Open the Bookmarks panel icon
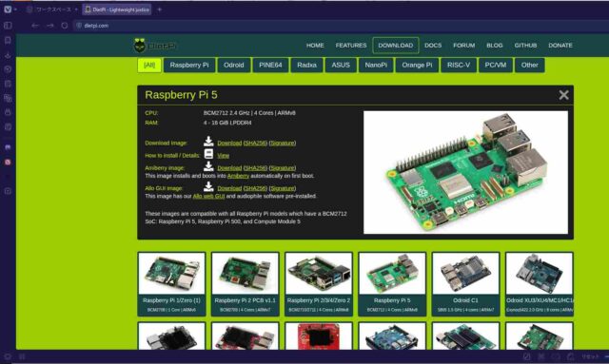The image size is (609, 364). [8, 40]
